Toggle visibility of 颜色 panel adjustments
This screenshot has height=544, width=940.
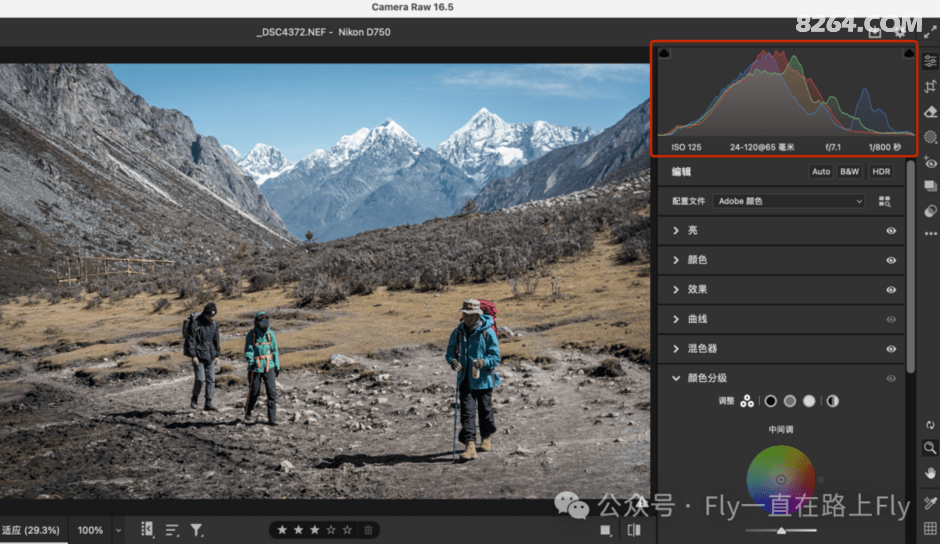[890, 260]
